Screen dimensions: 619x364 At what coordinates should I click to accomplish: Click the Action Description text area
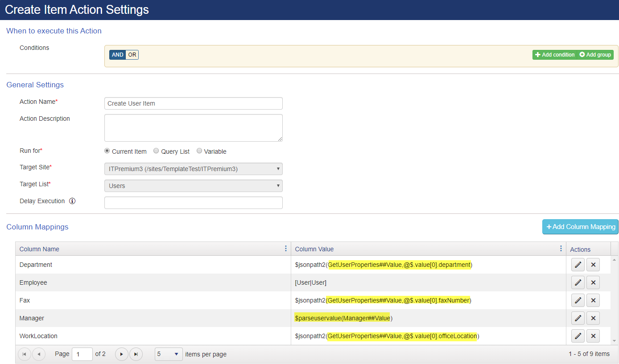tap(193, 128)
